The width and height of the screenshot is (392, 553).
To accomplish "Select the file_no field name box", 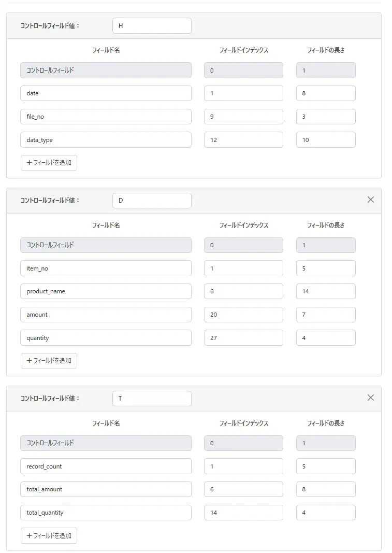I will coord(106,117).
